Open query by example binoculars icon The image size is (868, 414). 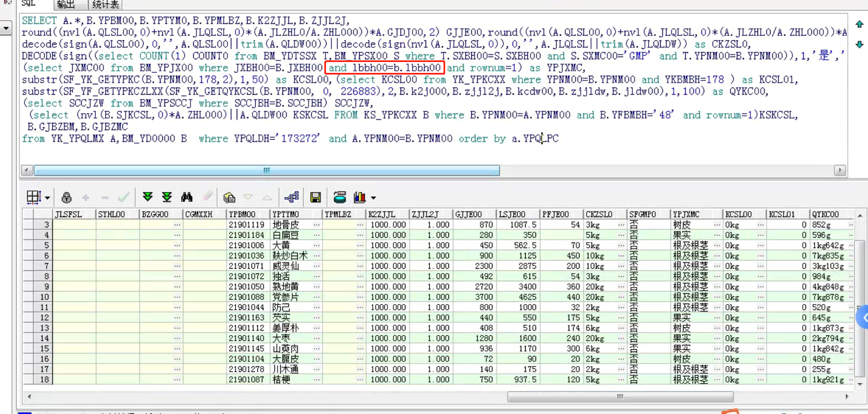pyautogui.click(x=187, y=197)
